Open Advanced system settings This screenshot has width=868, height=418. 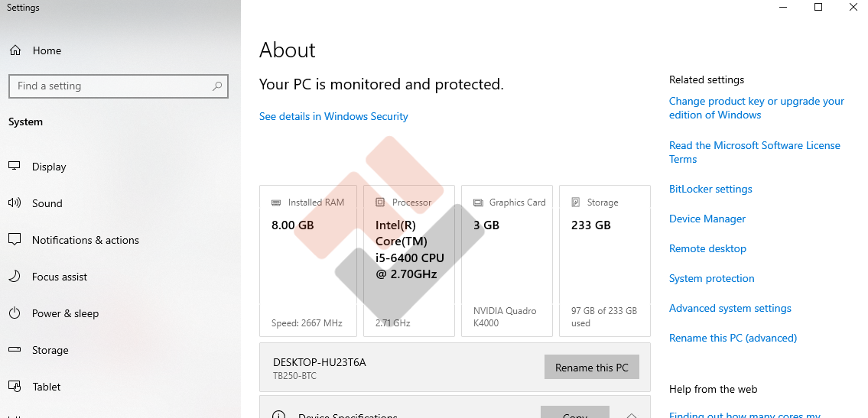click(730, 309)
